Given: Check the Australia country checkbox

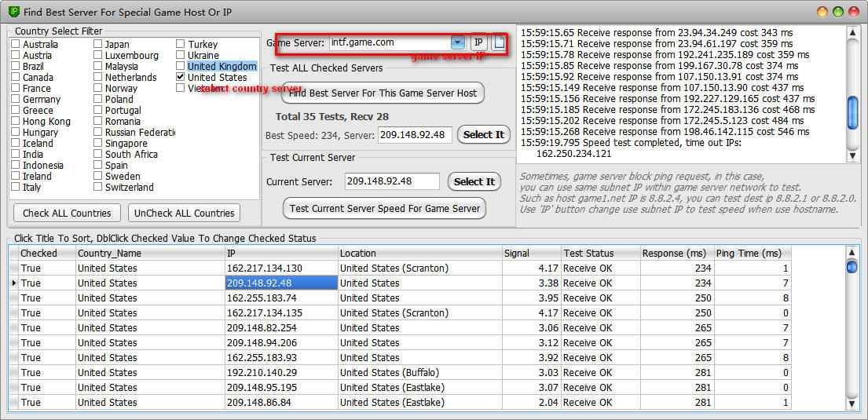Looking at the screenshot, I should [16, 44].
